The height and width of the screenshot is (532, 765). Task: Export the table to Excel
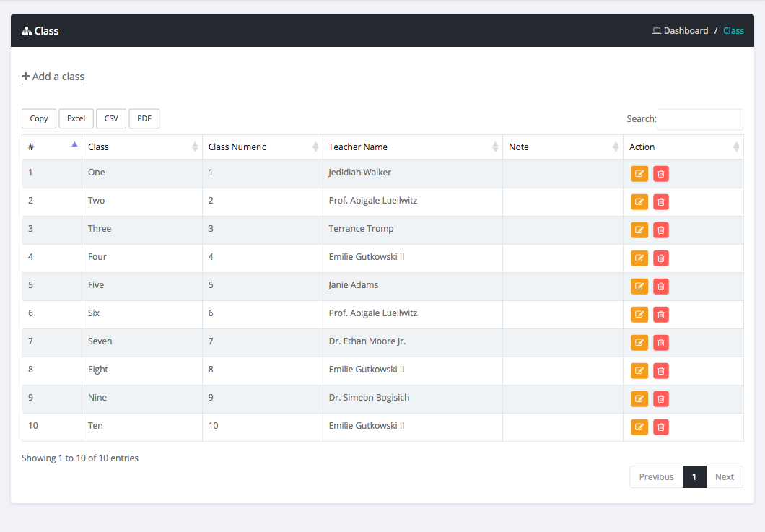76,119
